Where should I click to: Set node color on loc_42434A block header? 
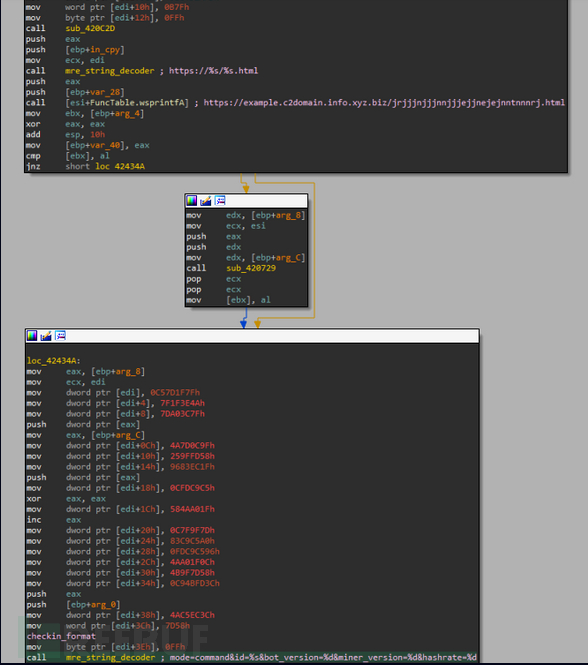click(x=32, y=336)
